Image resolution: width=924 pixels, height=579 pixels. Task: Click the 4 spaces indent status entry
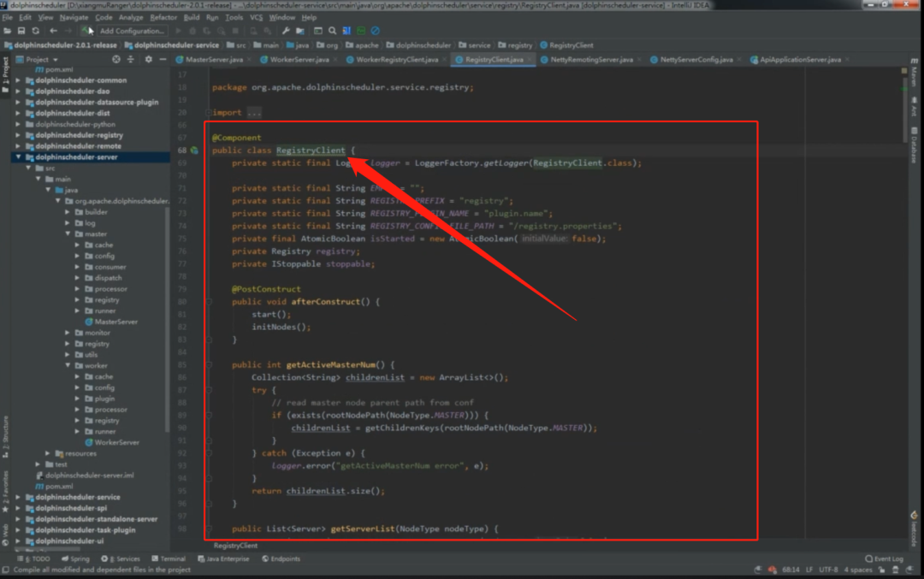pos(858,570)
